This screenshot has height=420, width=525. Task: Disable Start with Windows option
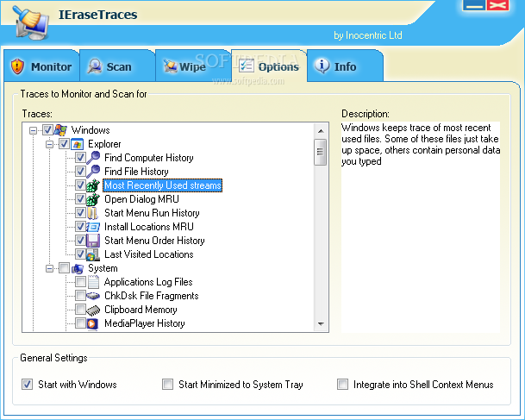(27, 384)
